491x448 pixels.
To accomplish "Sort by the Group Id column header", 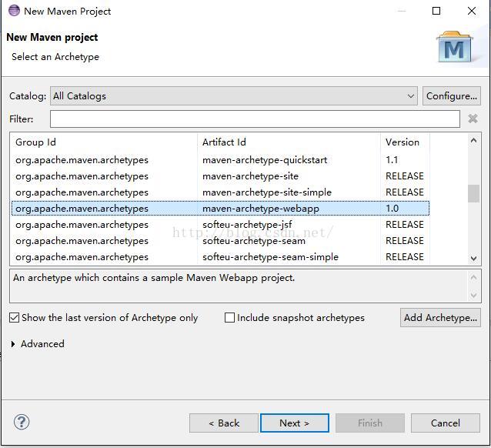I will point(105,142).
